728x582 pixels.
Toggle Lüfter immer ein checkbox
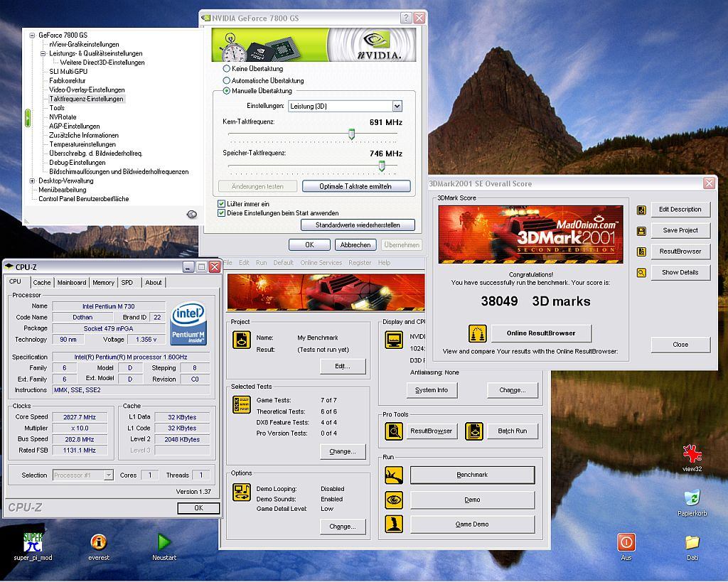click(x=222, y=204)
